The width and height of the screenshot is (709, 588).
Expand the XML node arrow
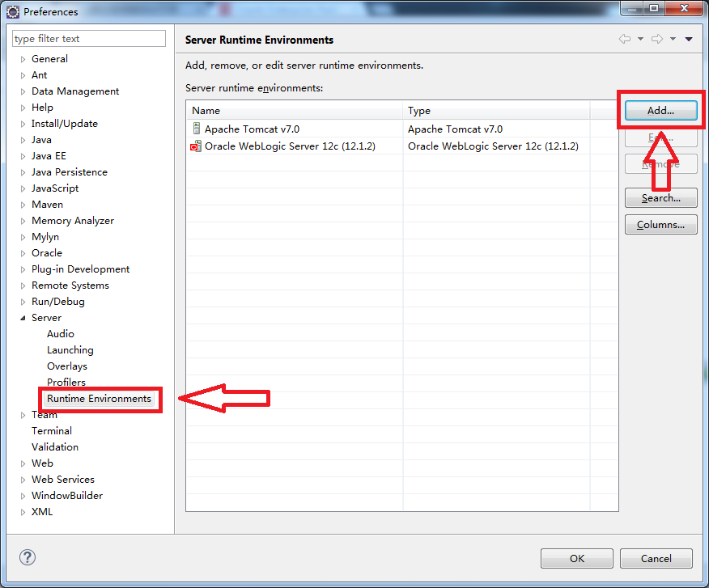[23, 512]
